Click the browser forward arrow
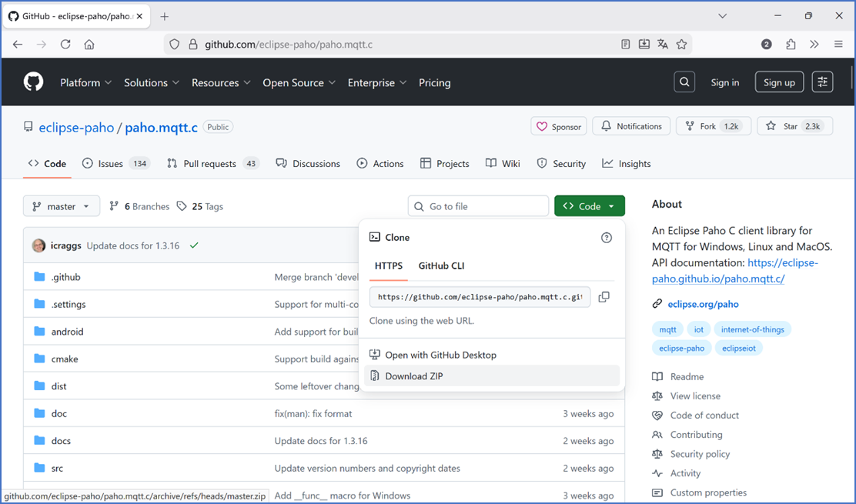 [42, 44]
